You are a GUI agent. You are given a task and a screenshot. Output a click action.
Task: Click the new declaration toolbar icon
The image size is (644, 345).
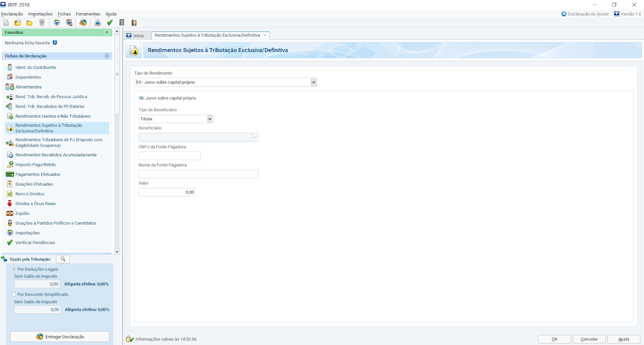6,23
